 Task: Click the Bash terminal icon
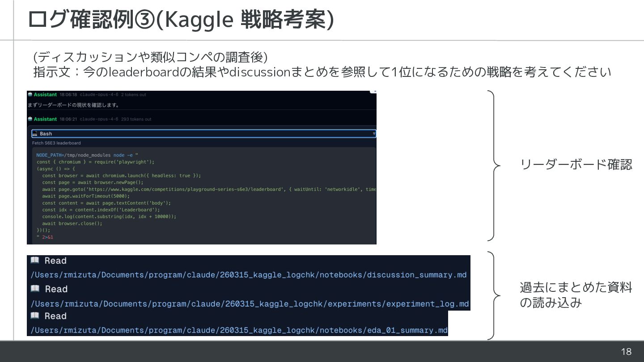tap(35, 134)
